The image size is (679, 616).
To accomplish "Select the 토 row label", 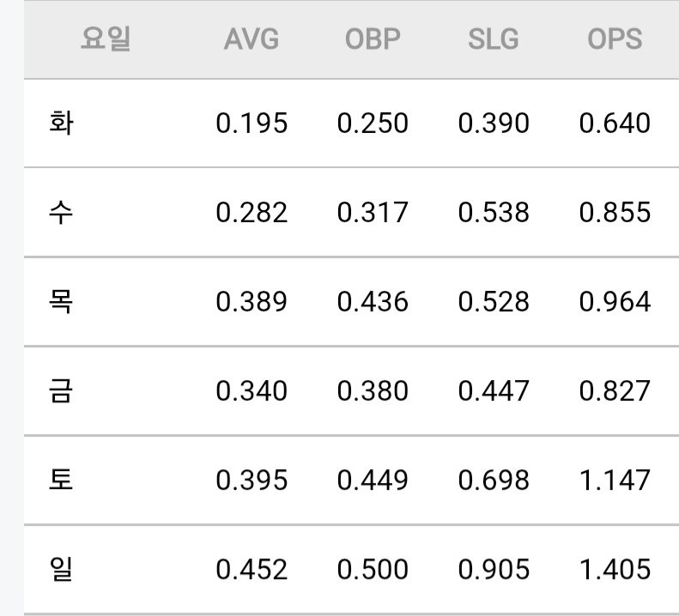I will click(61, 480).
